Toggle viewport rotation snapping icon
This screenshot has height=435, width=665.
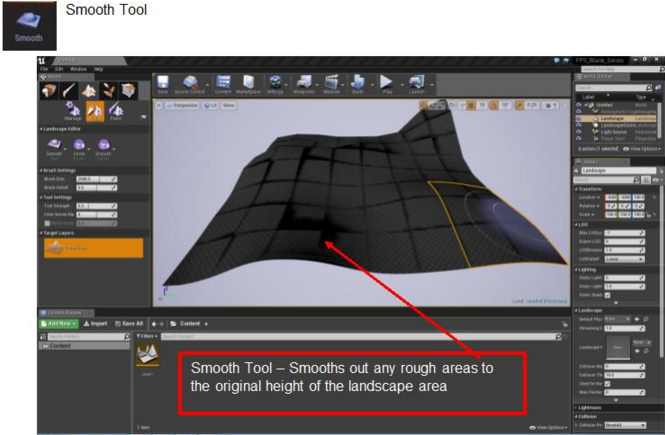494,105
